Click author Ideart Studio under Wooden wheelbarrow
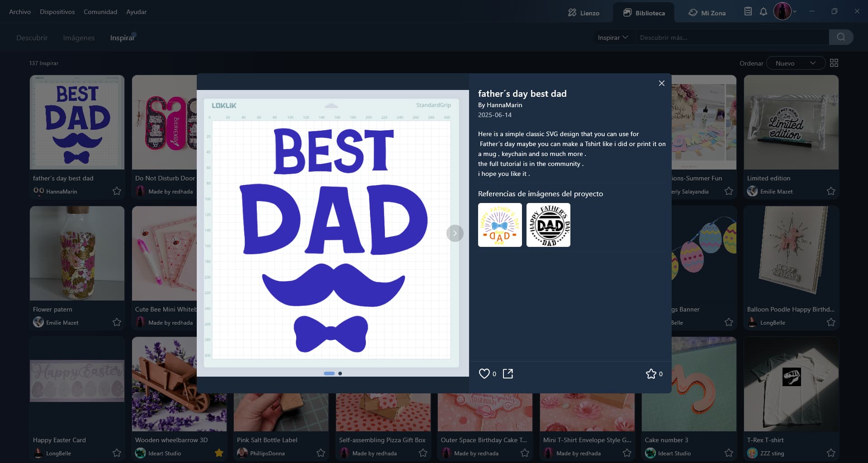This screenshot has height=463, width=868. pyautogui.click(x=165, y=454)
